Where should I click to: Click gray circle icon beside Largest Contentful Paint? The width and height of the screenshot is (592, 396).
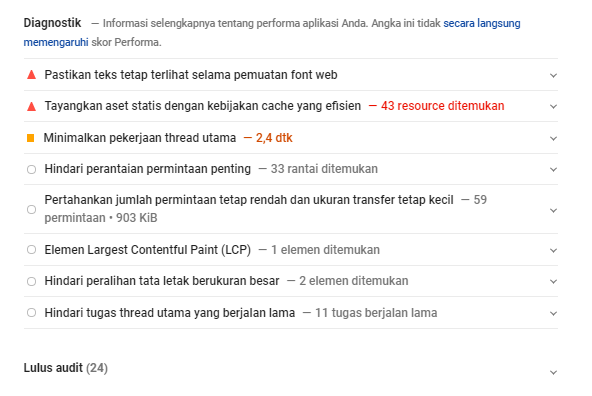32,250
